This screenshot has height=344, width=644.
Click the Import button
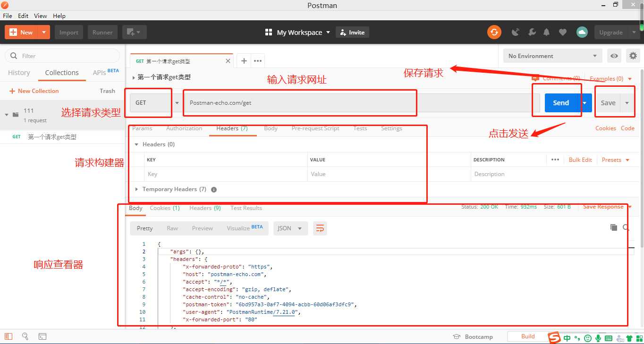click(x=69, y=32)
